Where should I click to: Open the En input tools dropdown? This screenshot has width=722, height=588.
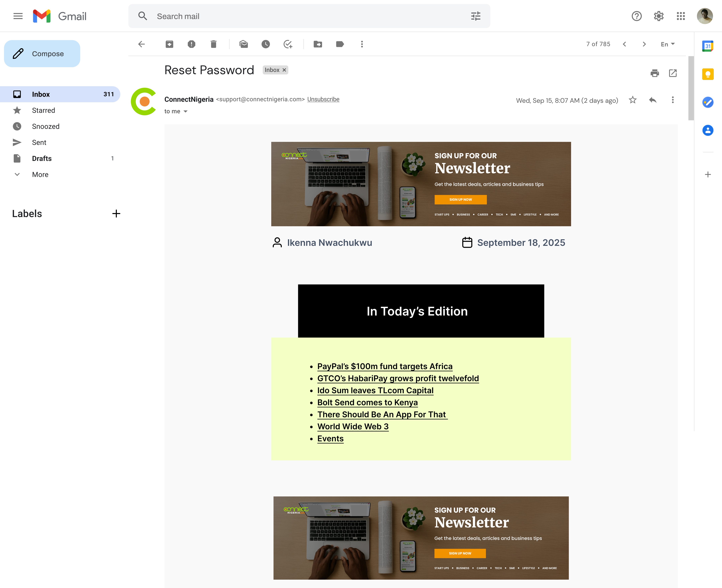point(668,44)
